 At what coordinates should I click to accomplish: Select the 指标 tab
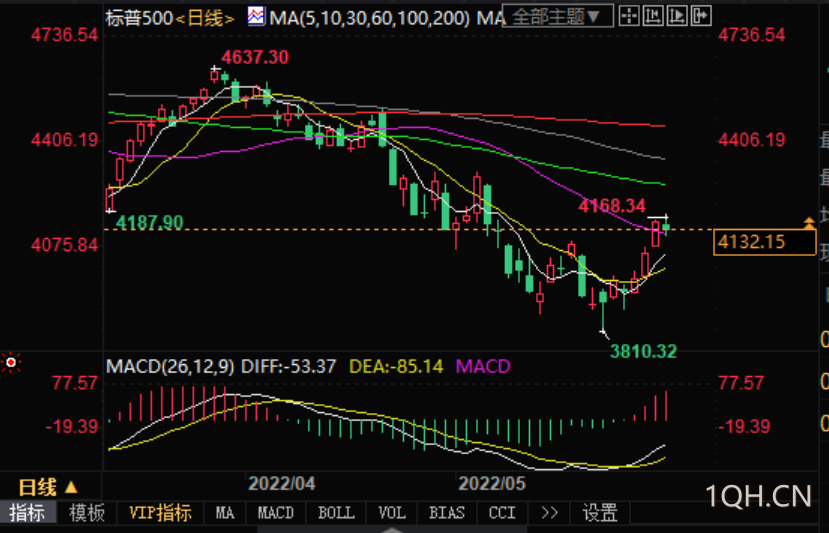(27, 512)
